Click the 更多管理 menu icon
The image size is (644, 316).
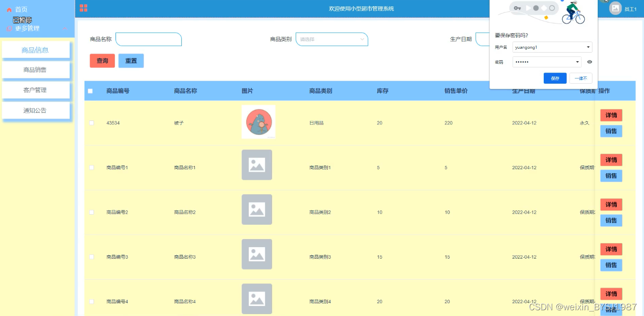point(9,29)
